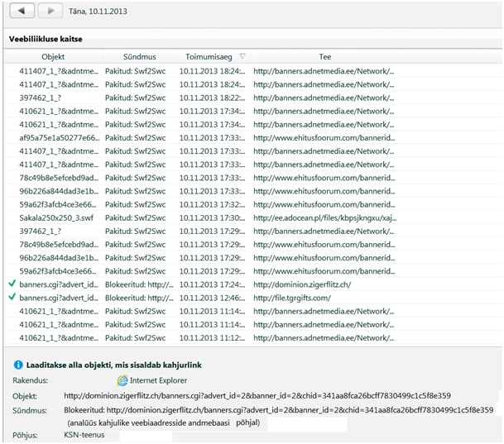The height and width of the screenshot is (444, 504).
Task: Click the Tee column header
Action: click(324, 56)
